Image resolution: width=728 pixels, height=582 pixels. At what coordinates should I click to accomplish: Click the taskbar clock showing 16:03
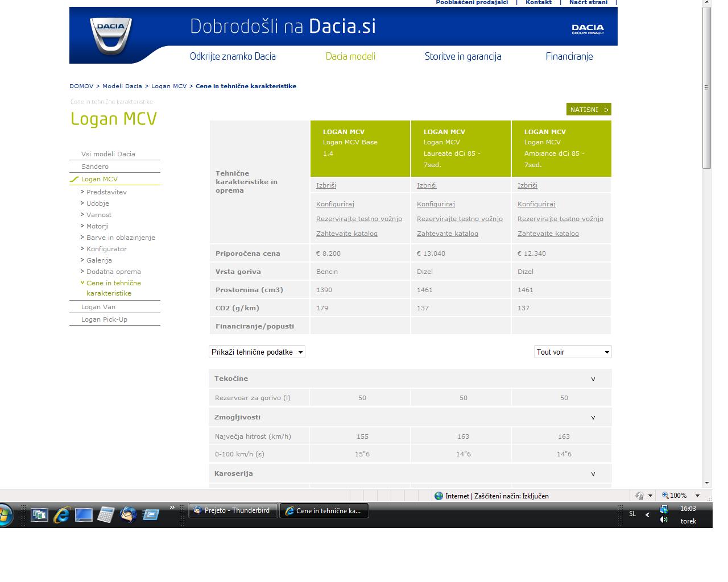[x=688, y=509]
